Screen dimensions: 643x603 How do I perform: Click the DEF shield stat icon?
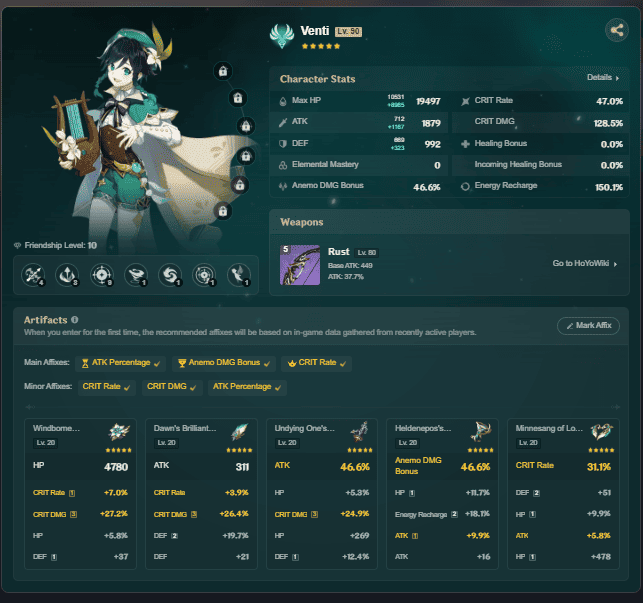coord(283,144)
